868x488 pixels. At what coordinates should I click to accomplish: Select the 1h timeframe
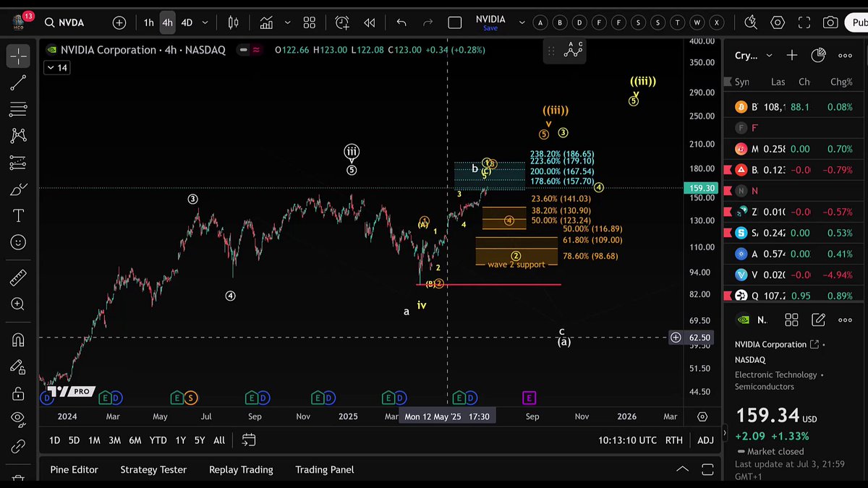(x=148, y=22)
